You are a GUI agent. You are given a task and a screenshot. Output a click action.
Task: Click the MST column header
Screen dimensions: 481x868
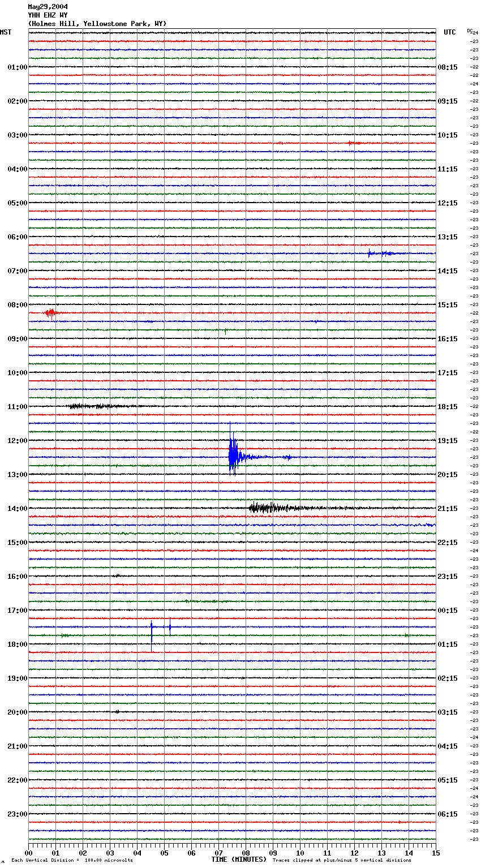[x=6, y=32]
